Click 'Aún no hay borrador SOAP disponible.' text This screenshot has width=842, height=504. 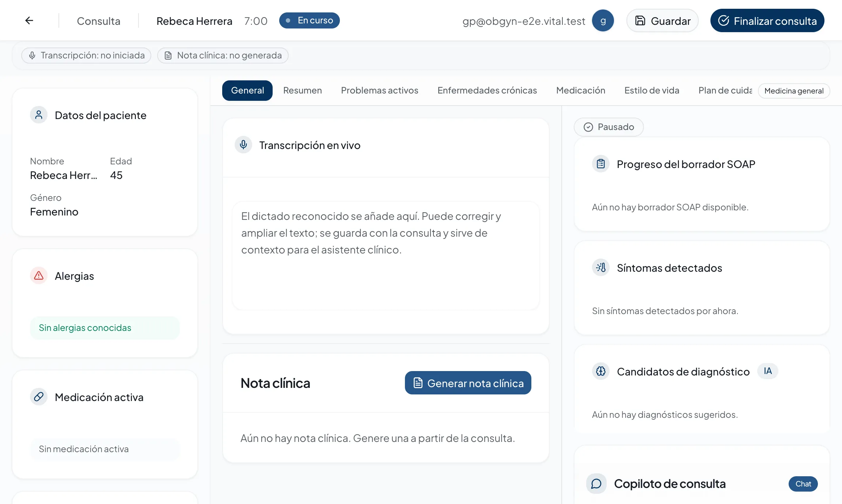670,207
